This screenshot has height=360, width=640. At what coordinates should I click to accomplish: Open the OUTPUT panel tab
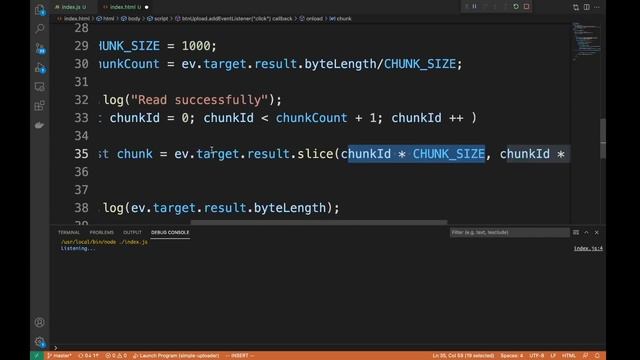click(132, 232)
